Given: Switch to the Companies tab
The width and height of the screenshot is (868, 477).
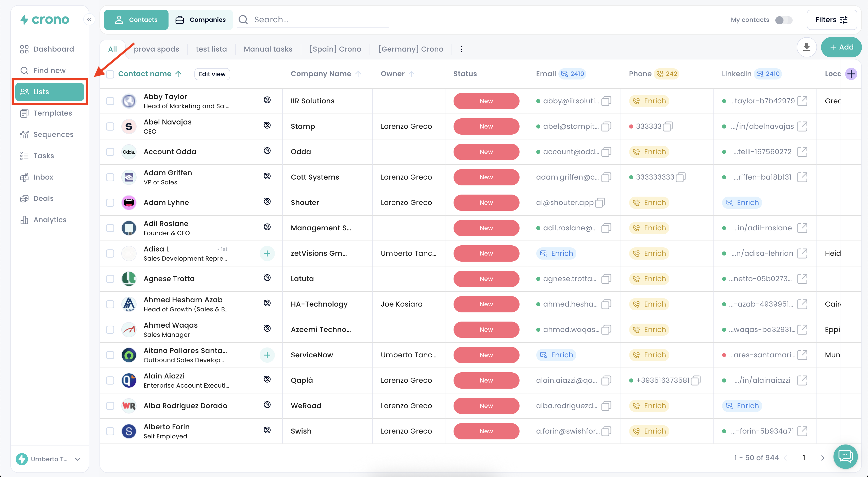Looking at the screenshot, I should click(x=201, y=20).
